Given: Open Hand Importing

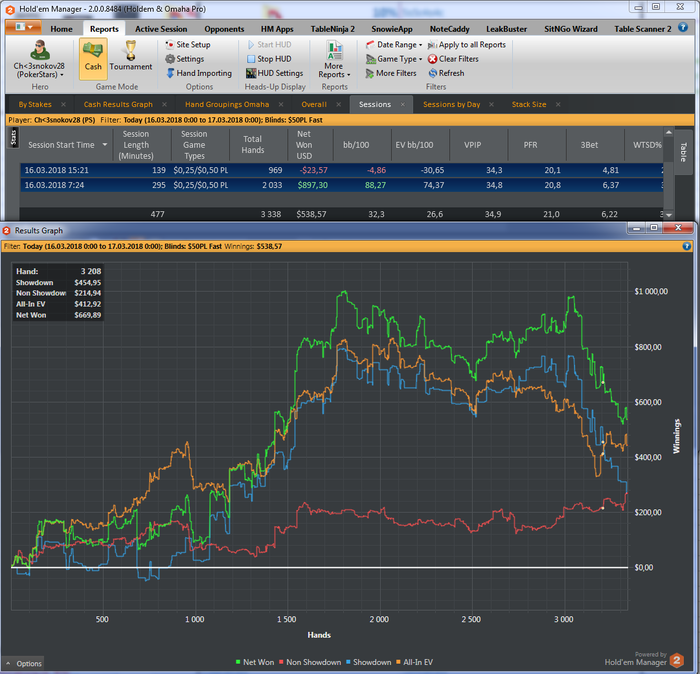Looking at the screenshot, I should point(199,73).
